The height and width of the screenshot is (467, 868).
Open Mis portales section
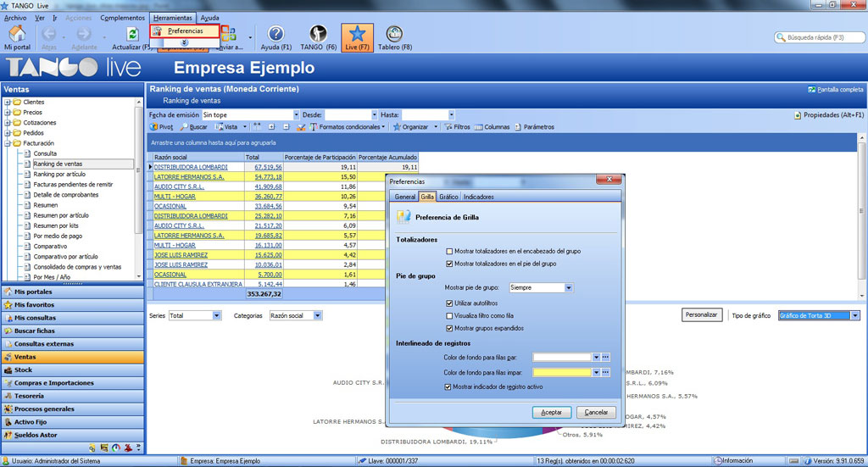[73, 292]
